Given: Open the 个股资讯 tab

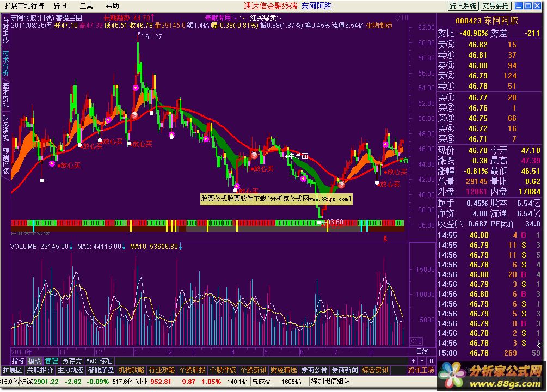Looking at the screenshot, I should pos(253,370).
